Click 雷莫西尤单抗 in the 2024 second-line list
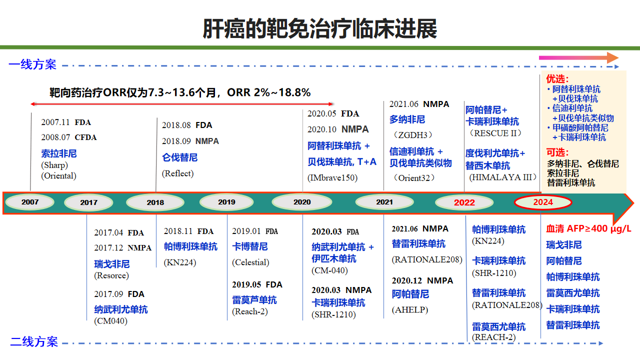The image size is (640, 360). click(573, 293)
